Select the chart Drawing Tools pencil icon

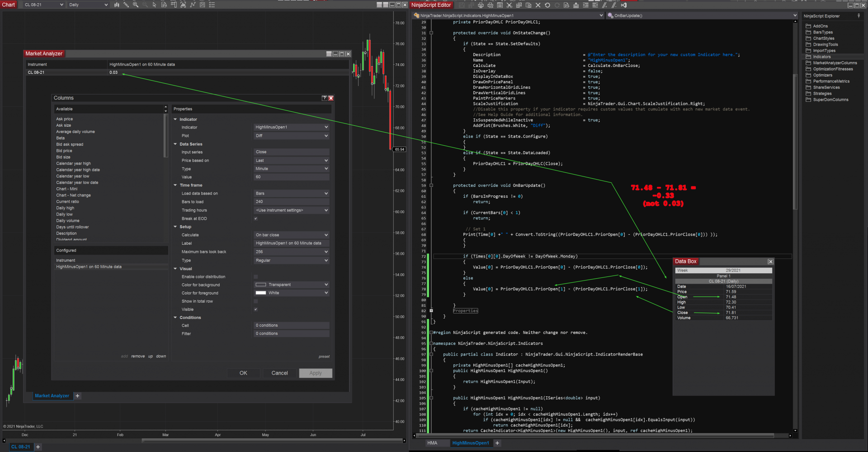pyautogui.click(x=126, y=5)
